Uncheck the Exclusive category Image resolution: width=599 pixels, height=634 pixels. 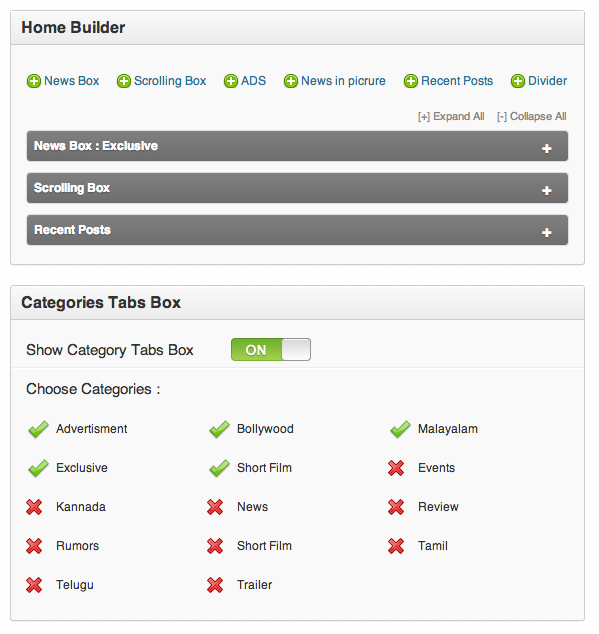tap(38, 468)
